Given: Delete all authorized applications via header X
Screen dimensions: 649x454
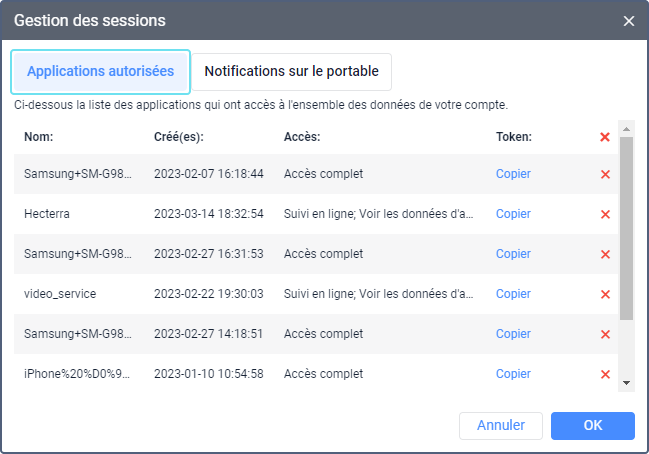Looking at the screenshot, I should coord(605,137).
